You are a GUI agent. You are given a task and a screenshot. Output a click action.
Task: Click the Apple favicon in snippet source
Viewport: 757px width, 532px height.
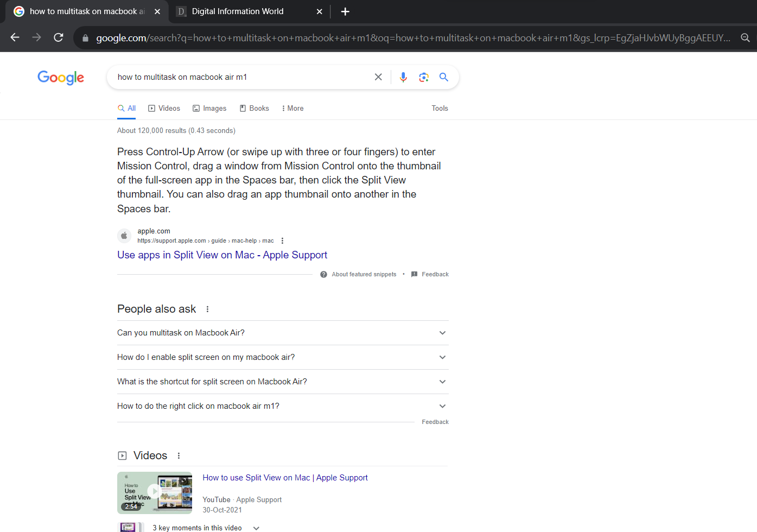pos(124,236)
